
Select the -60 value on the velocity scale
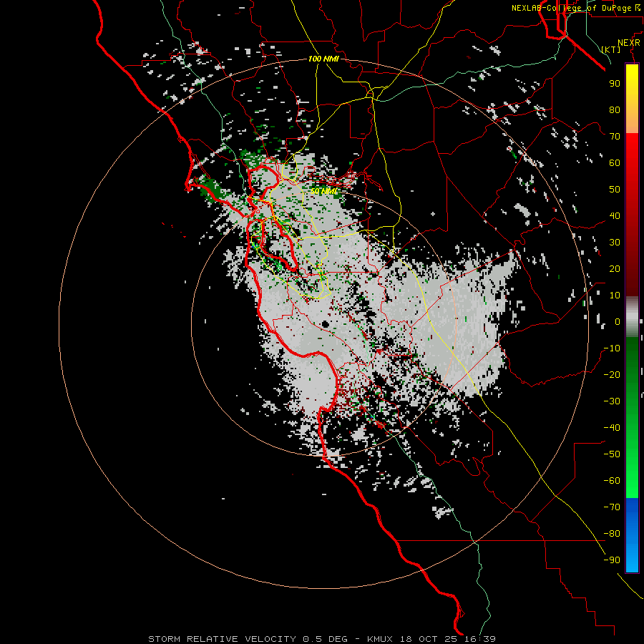point(612,481)
